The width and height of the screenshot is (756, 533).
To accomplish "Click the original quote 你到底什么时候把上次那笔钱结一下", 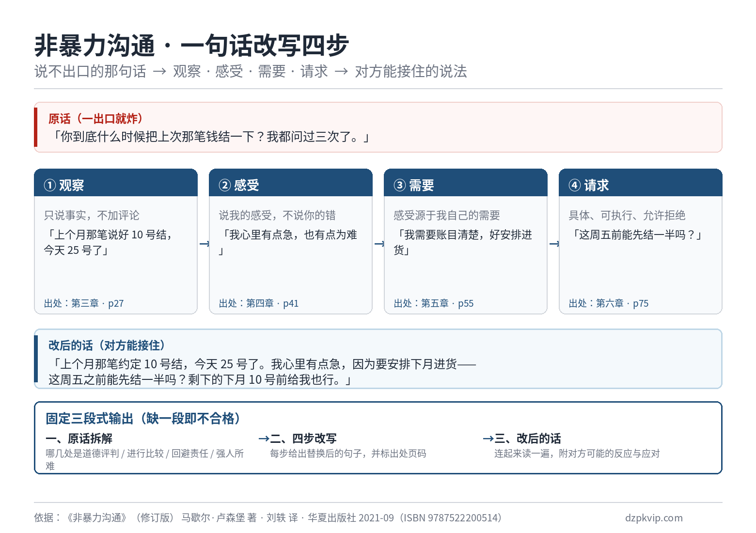I will (x=211, y=137).
